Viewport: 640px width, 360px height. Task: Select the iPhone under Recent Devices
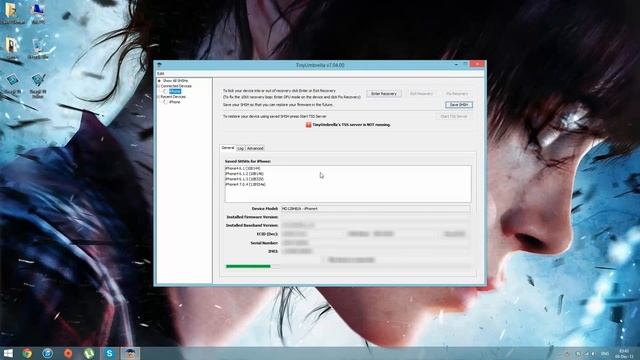pos(175,102)
